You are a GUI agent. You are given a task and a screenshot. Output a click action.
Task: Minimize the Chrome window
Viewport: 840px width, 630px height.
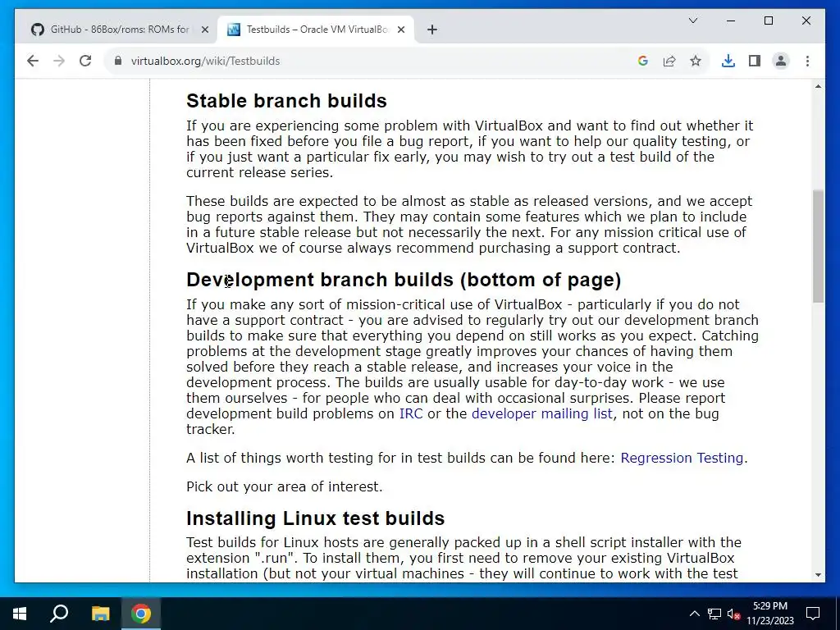[x=731, y=21]
